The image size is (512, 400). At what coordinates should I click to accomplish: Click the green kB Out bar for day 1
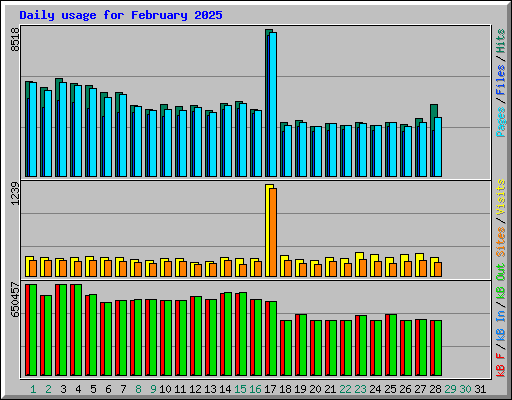[x=33, y=330]
